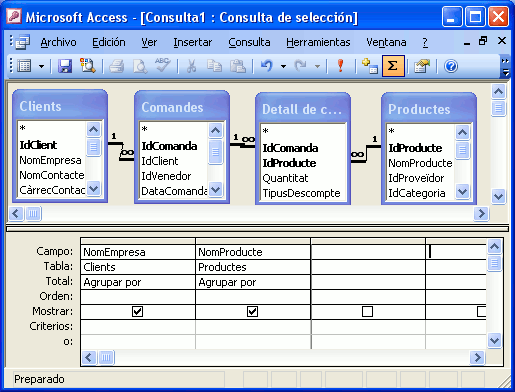Viewport: 515px width, 392px height.
Task: Click design grid vertical scroll down arrow
Action: 494,341
